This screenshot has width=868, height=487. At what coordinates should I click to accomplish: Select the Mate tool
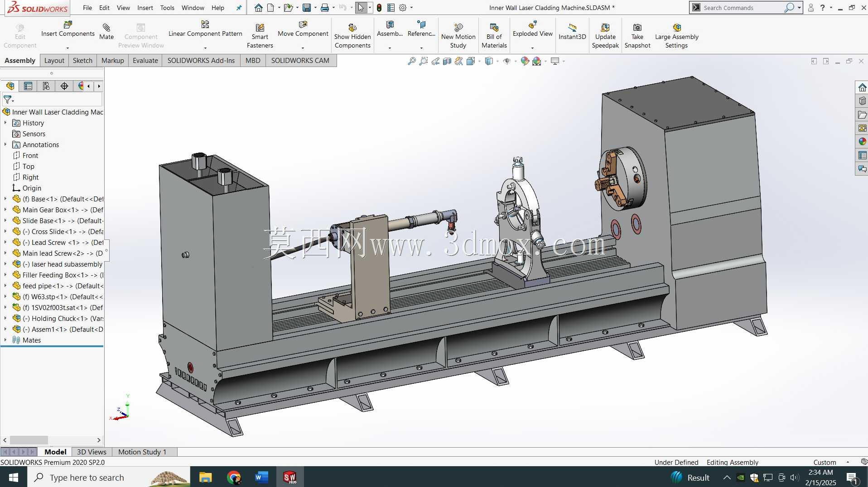coord(106,32)
